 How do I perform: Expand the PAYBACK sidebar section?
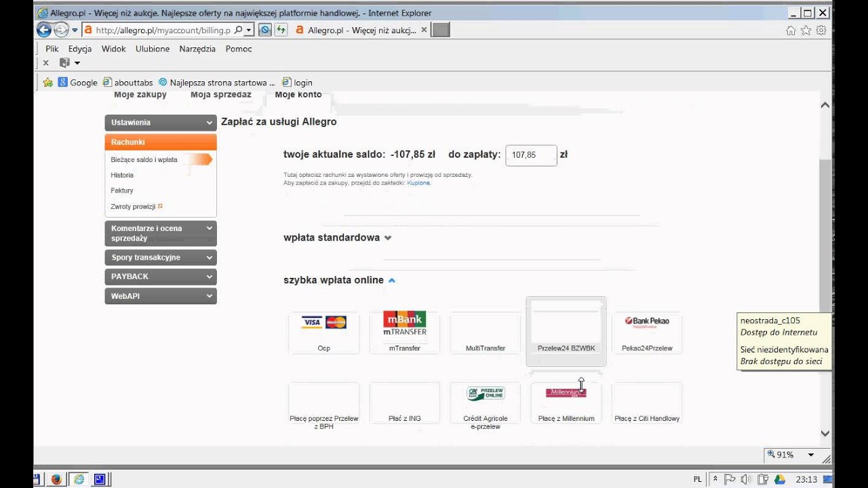[x=161, y=277]
